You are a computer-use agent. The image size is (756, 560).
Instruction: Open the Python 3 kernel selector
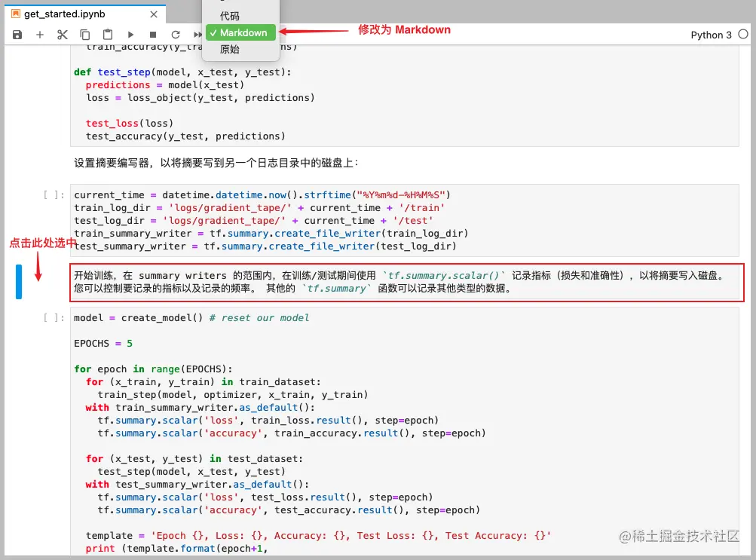[711, 35]
